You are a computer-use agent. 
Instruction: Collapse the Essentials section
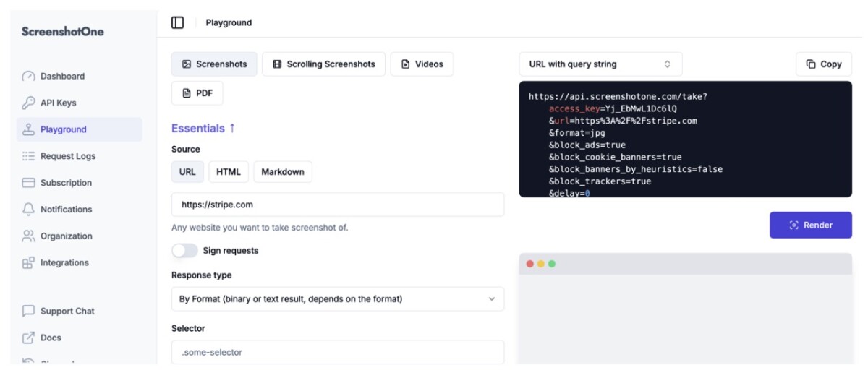click(x=203, y=129)
